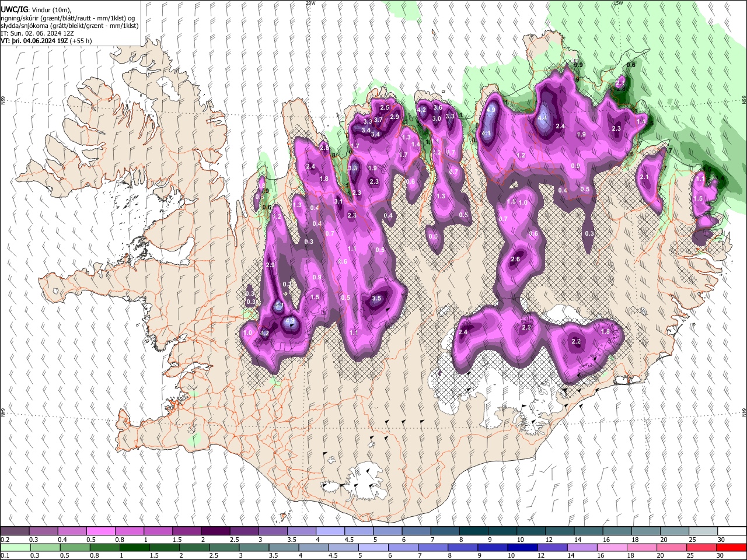Click the bright red 30 swatch in lower legend
Viewport: 747px width, 560px height.
[x=731, y=547]
